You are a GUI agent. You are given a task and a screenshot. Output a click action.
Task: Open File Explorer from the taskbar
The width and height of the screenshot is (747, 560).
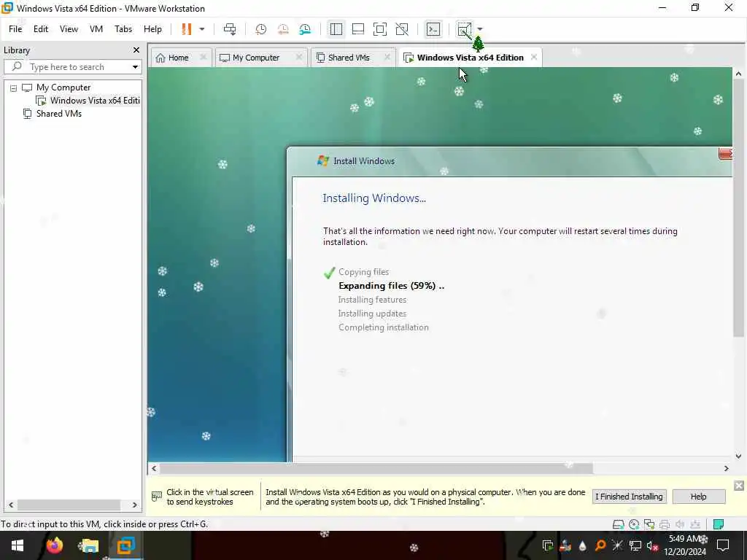point(90,545)
